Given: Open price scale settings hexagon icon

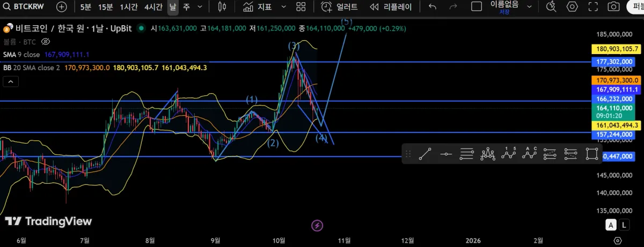Looking at the screenshot, I should (618, 241).
